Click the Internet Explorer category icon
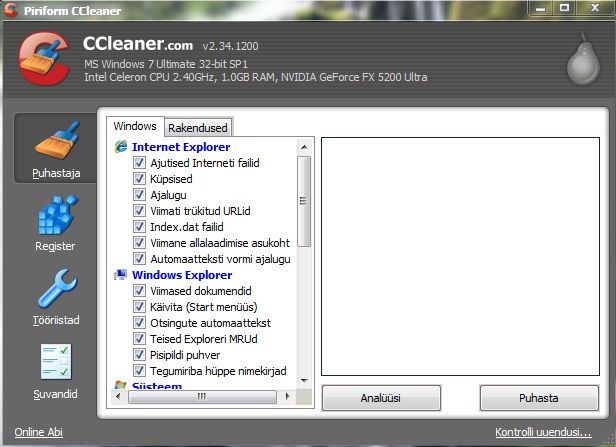This screenshot has width=616, height=447. point(121,147)
